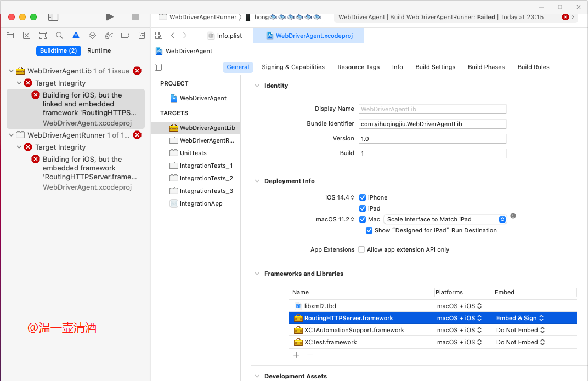Switch to the Runtime issues filter
Viewport: 588px width, 381px height.
[99, 50]
